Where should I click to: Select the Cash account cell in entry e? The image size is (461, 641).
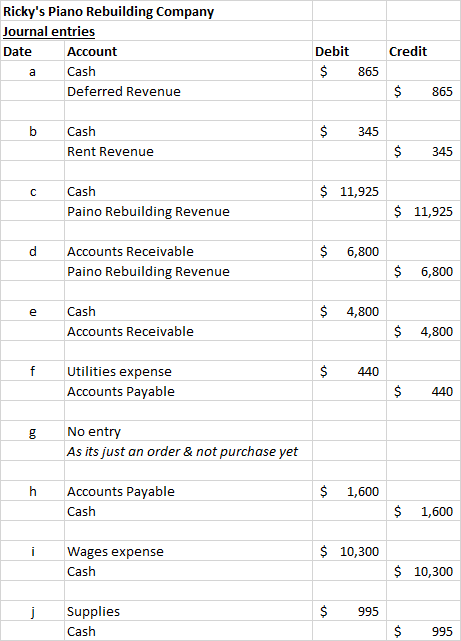point(188,311)
